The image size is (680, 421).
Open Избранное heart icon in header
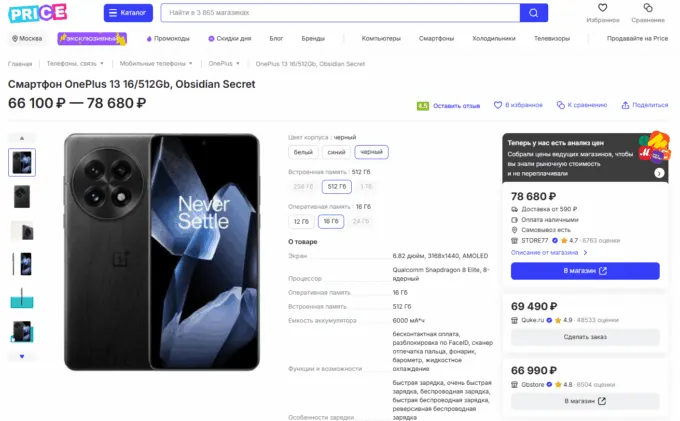coord(602,8)
